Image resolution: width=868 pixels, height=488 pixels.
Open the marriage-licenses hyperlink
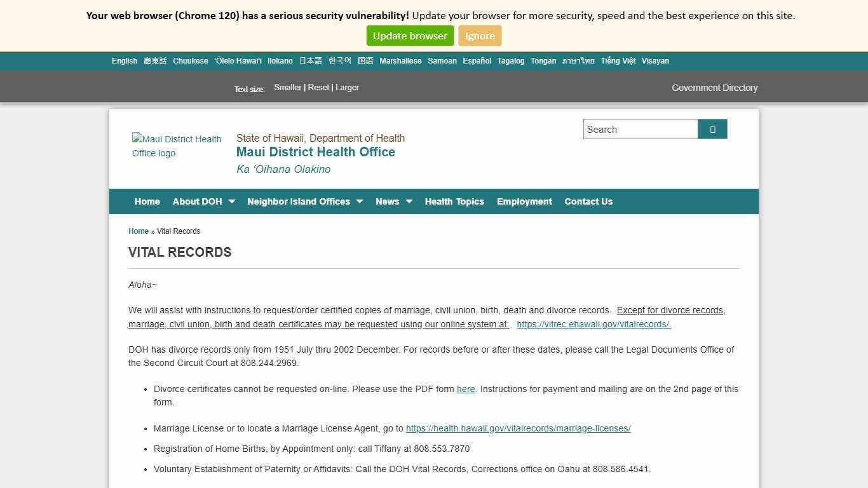coord(518,428)
